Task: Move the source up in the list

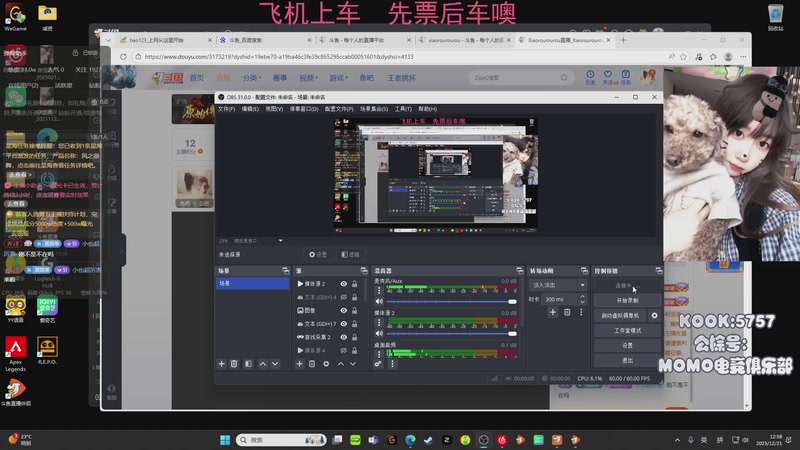Action: click(340, 364)
